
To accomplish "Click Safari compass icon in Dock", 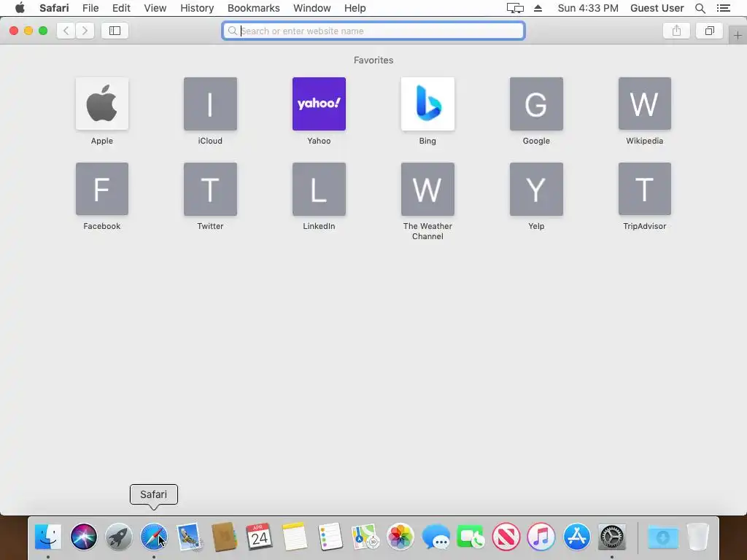I will click(x=154, y=537).
